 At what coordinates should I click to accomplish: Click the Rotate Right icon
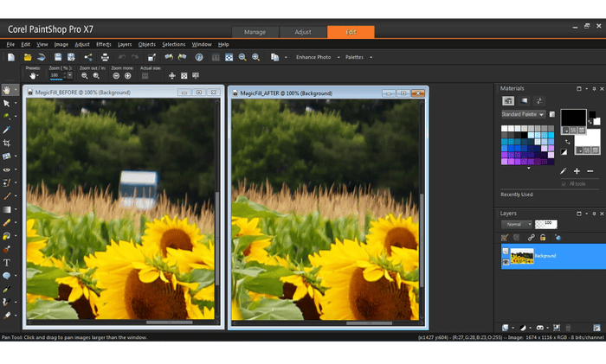182,57
